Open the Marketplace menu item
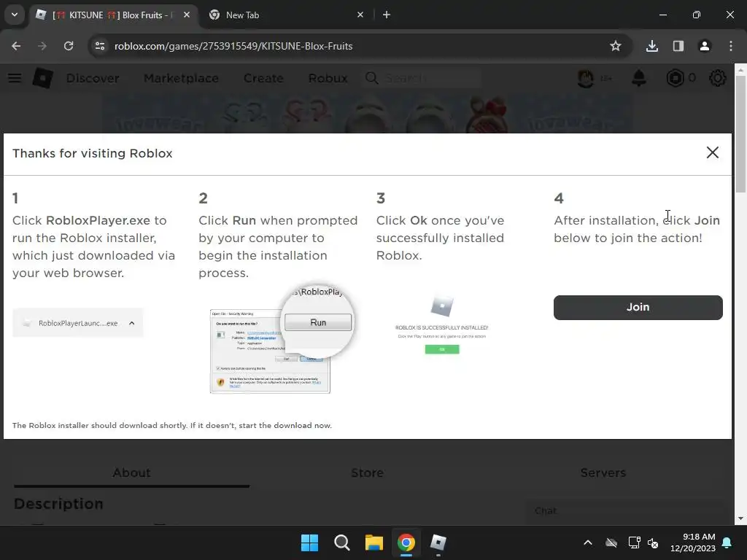The width and height of the screenshot is (747, 560). 182,78
